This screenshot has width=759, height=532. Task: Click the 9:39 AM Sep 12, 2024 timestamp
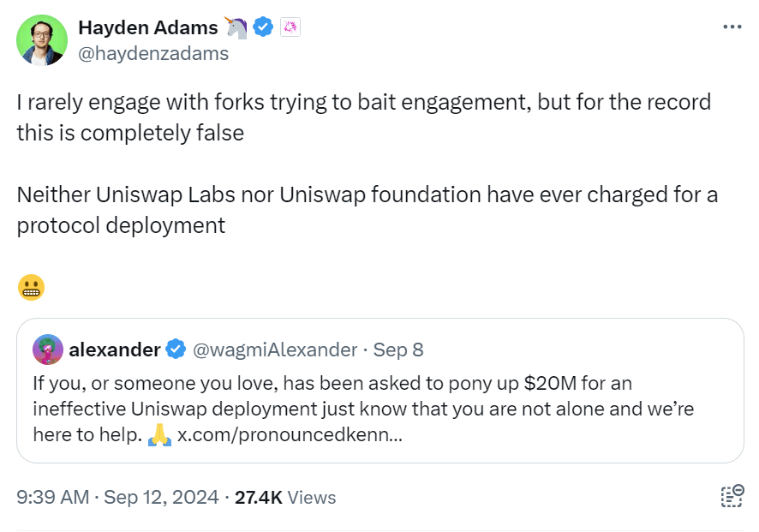[117, 498]
